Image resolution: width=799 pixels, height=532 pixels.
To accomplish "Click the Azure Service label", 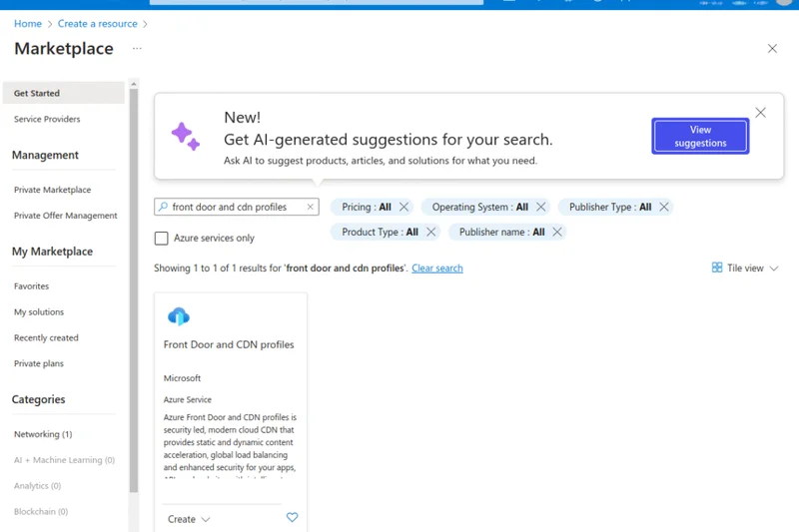I will pos(188,399).
